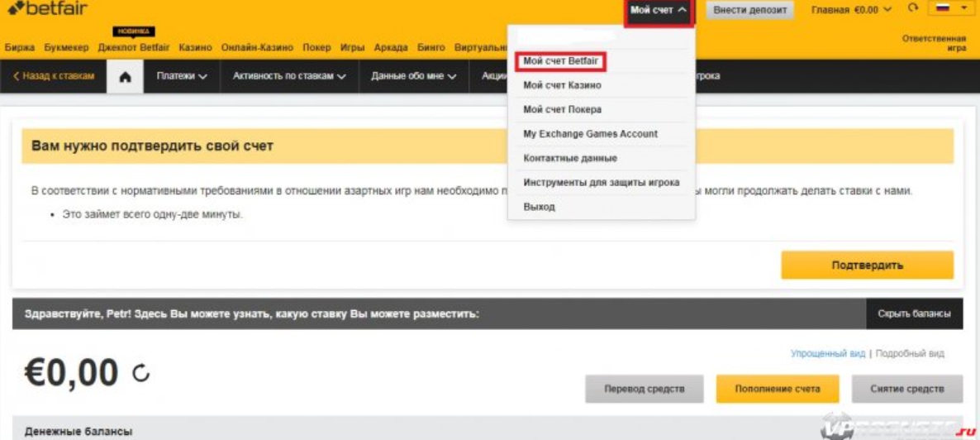Refresh the €0,00 balance

(141, 375)
